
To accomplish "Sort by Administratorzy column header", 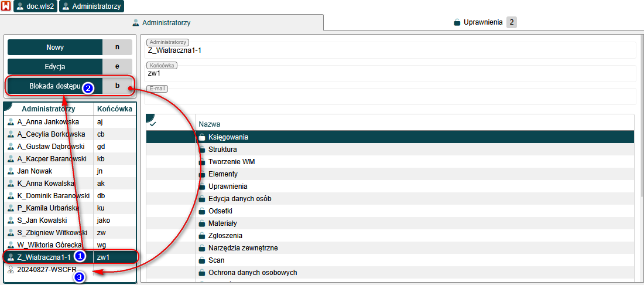I will pyautogui.click(x=49, y=109).
